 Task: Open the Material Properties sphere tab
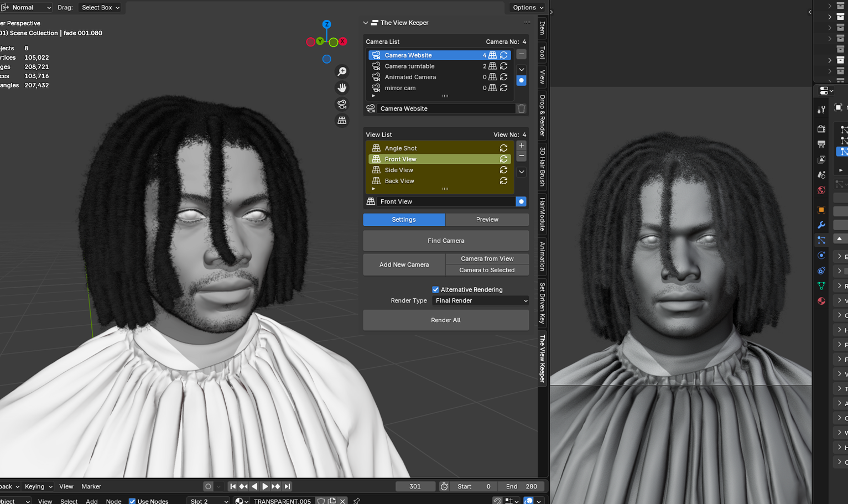point(821,301)
